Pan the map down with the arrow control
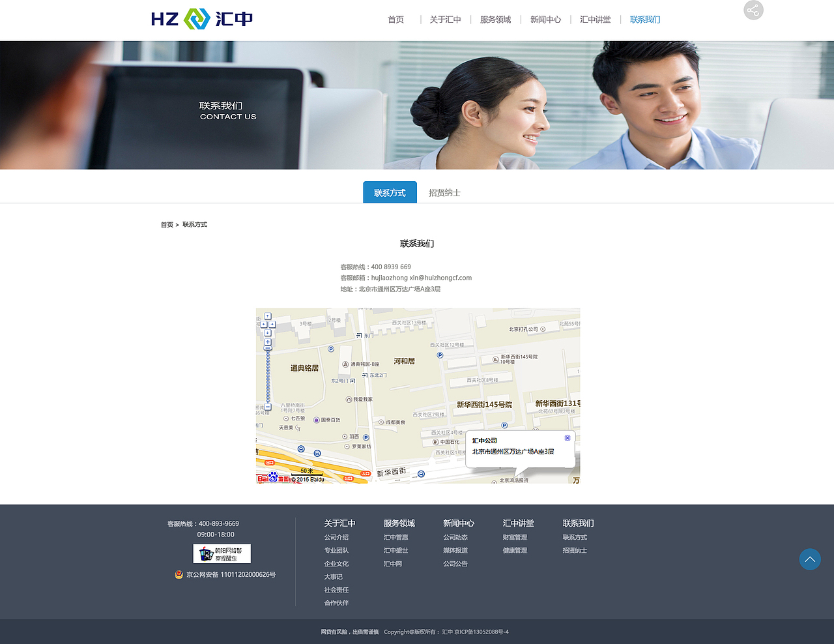Image resolution: width=834 pixels, height=644 pixels. pyautogui.click(x=268, y=332)
